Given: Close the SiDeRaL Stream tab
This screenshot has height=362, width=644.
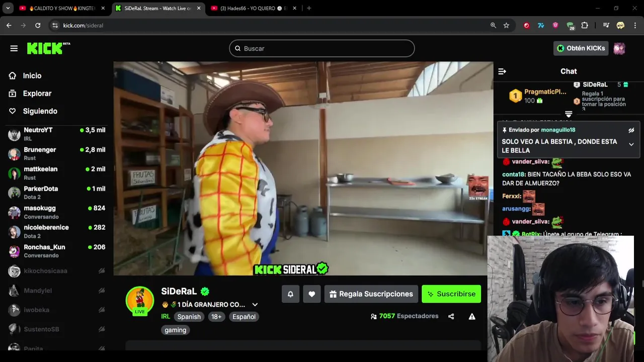Looking at the screenshot, I should [x=199, y=8].
